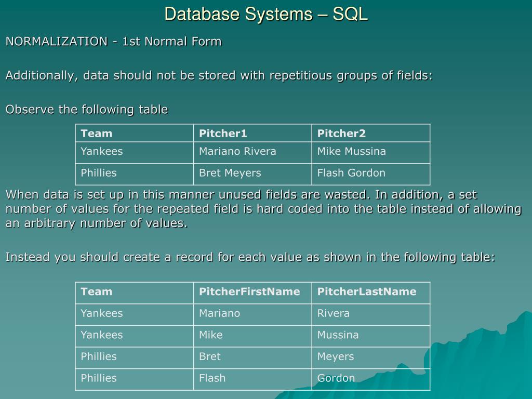This screenshot has height=399, width=532.
Task: Click the "Mike" first name cell
Action: point(253,336)
